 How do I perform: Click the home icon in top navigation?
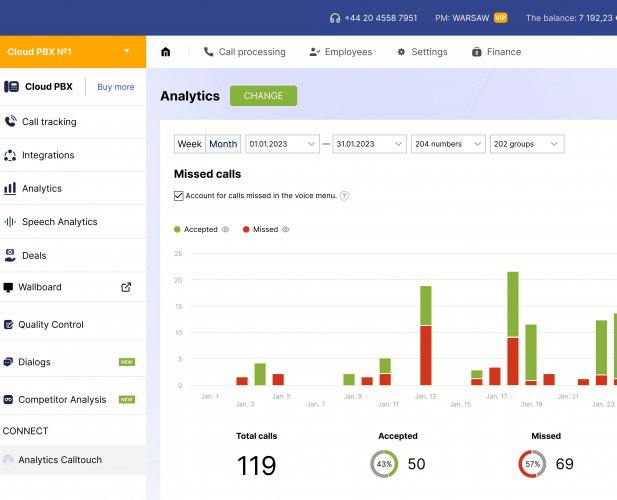click(x=166, y=52)
